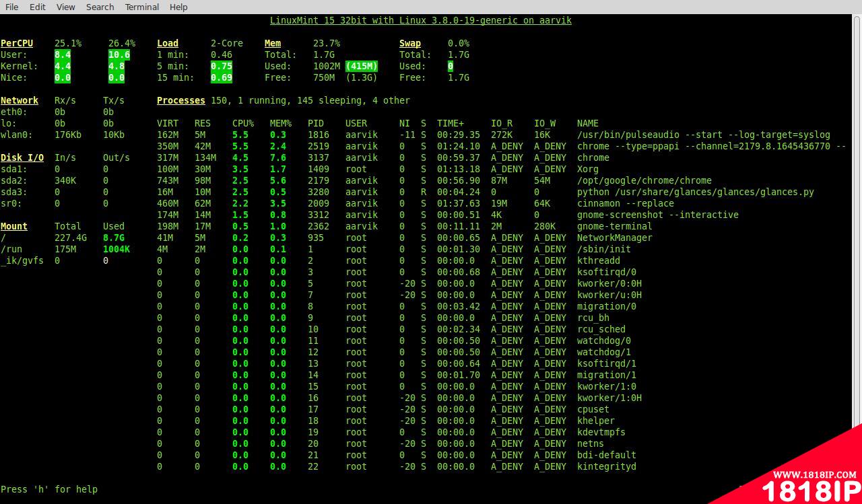Image resolution: width=862 pixels, height=504 pixels.
Task: Click the TIME+ column header
Action: (x=451, y=123)
